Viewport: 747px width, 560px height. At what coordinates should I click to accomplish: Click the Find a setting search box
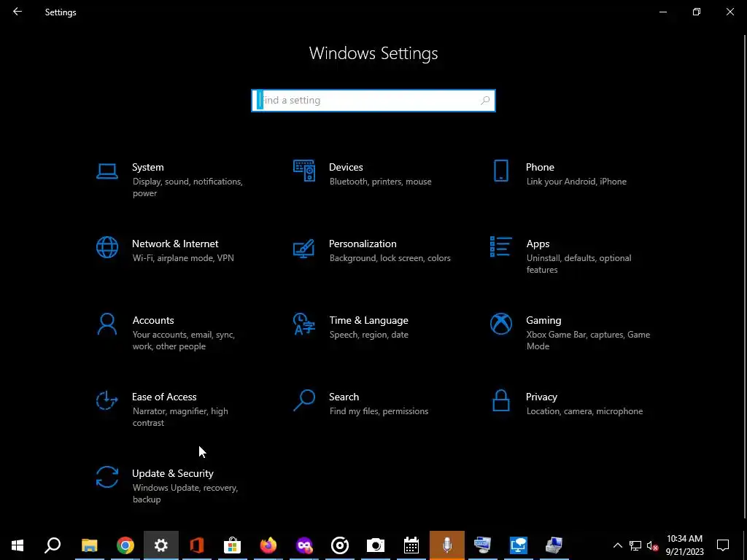[373, 101]
